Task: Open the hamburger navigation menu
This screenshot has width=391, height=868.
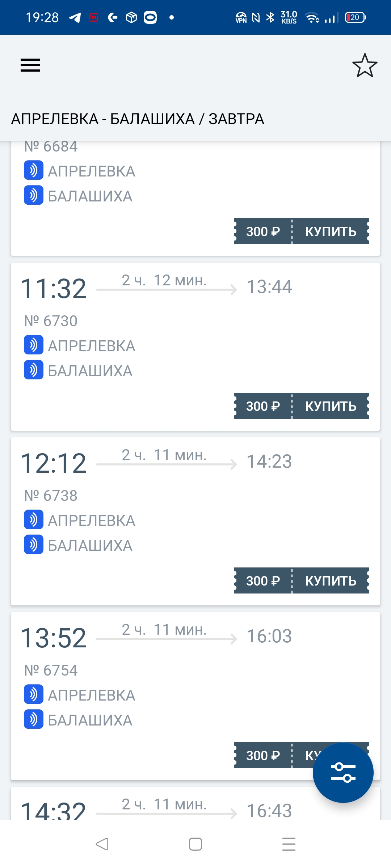Action: (x=30, y=65)
